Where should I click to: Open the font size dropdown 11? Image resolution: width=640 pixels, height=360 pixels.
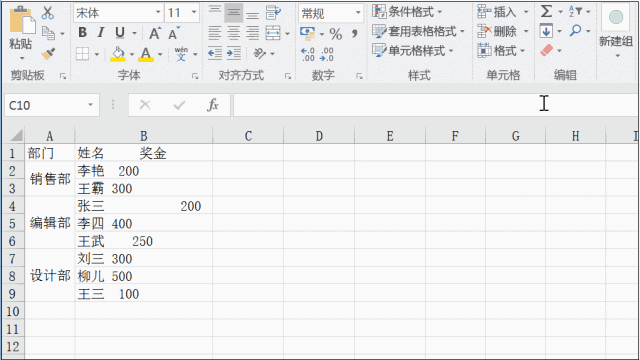pyautogui.click(x=194, y=13)
